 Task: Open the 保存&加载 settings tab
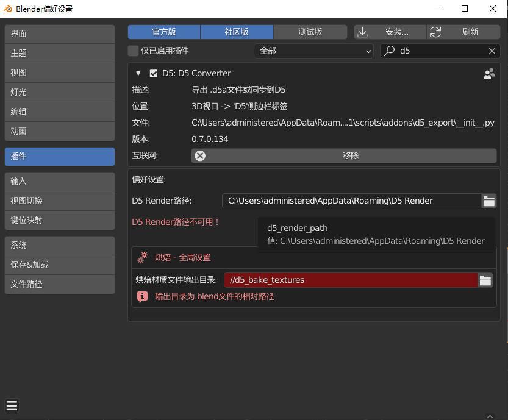(60, 265)
